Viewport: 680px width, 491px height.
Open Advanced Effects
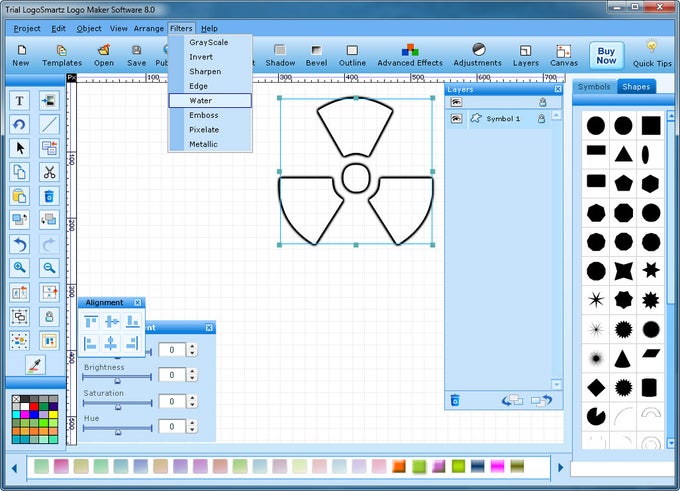[x=410, y=56]
